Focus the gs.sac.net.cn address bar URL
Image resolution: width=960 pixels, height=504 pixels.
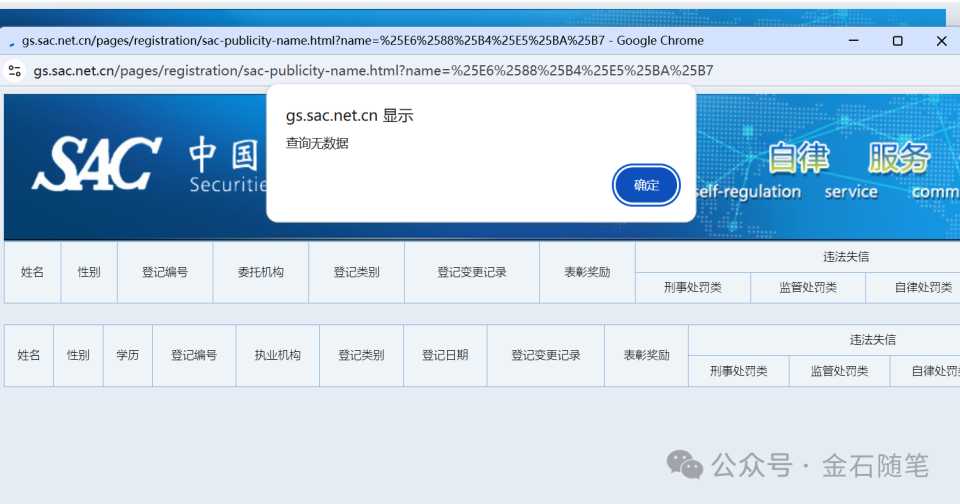[373, 71]
